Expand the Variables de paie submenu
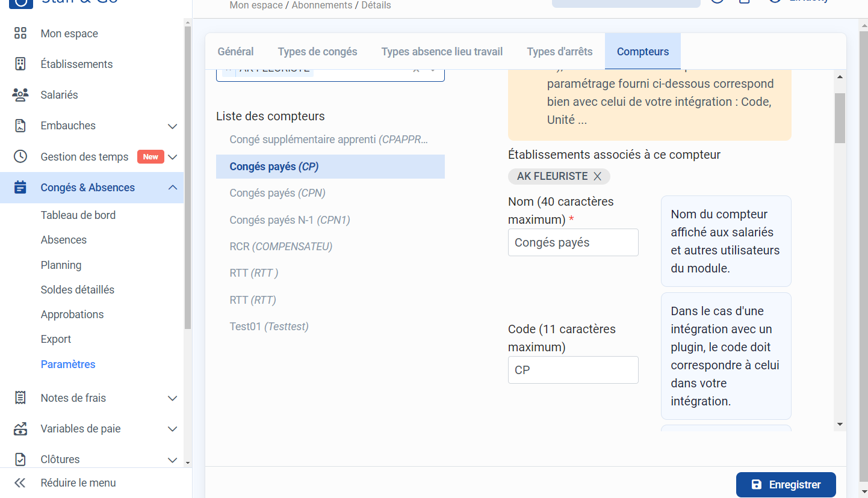Image resolution: width=868 pixels, height=498 pixels. click(173, 429)
